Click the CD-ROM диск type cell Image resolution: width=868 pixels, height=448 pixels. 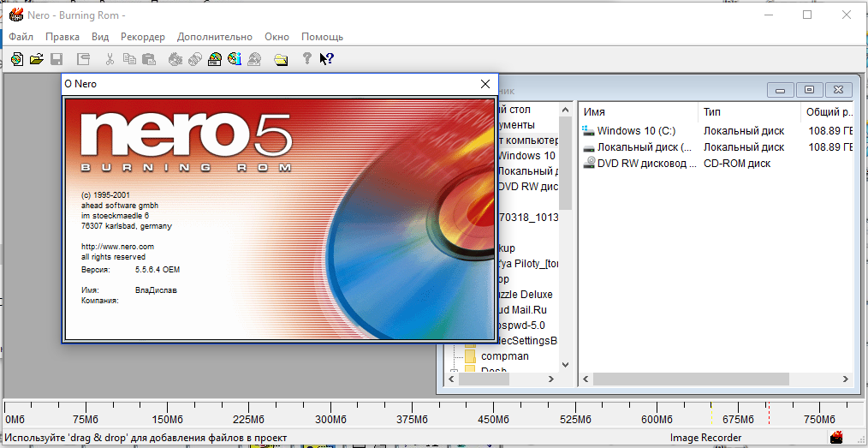pyautogui.click(x=737, y=164)
